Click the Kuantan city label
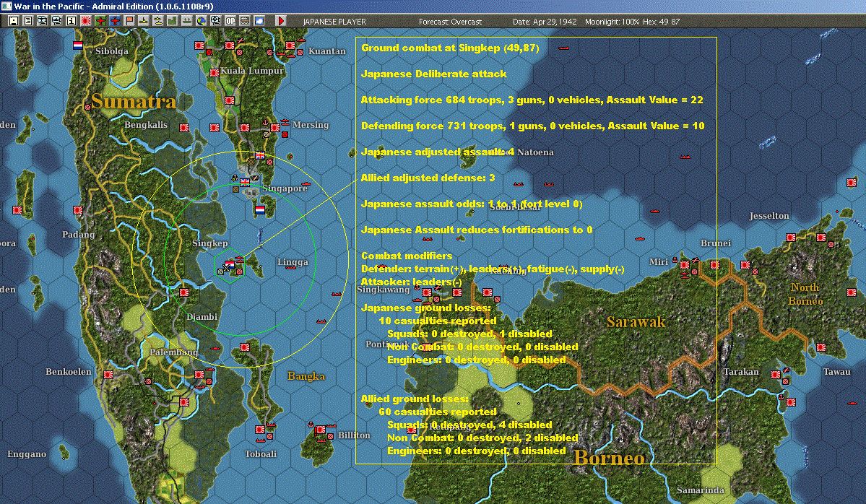866x504 pixels. pos(327,51)
